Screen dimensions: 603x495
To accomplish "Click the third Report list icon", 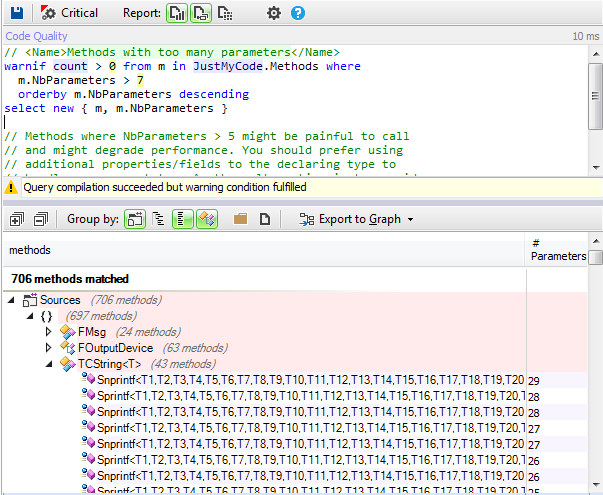I will [x=226, y=13].
